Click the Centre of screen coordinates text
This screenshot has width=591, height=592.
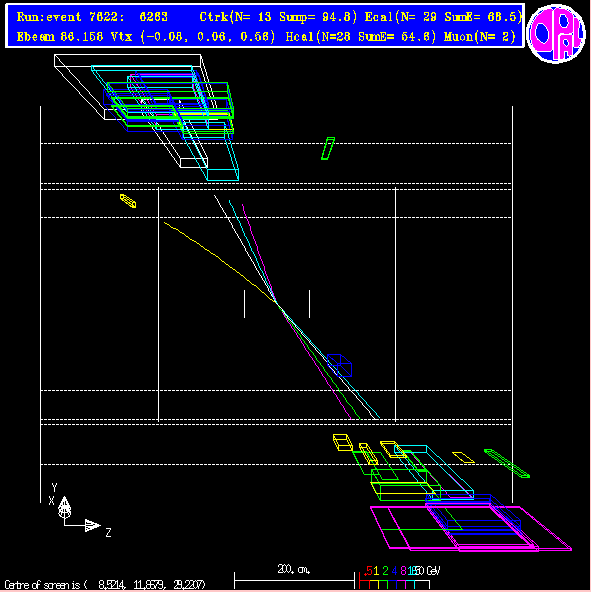pos(105,585)
